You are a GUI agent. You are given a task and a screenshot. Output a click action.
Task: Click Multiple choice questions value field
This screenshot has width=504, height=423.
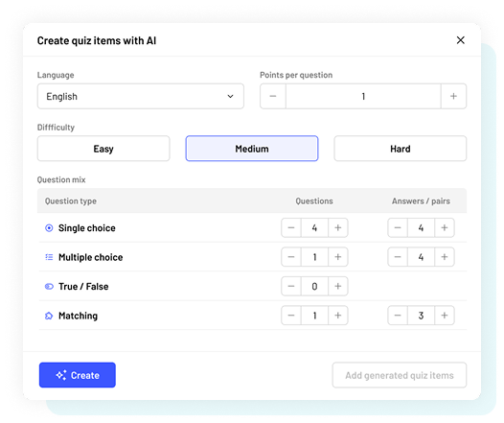click(314, 257)
